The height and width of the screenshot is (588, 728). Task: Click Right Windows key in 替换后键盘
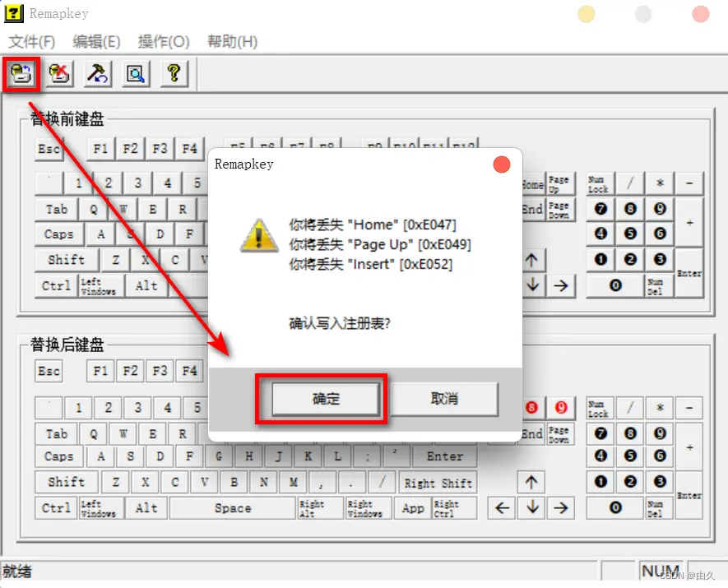(x=369, y=508)
